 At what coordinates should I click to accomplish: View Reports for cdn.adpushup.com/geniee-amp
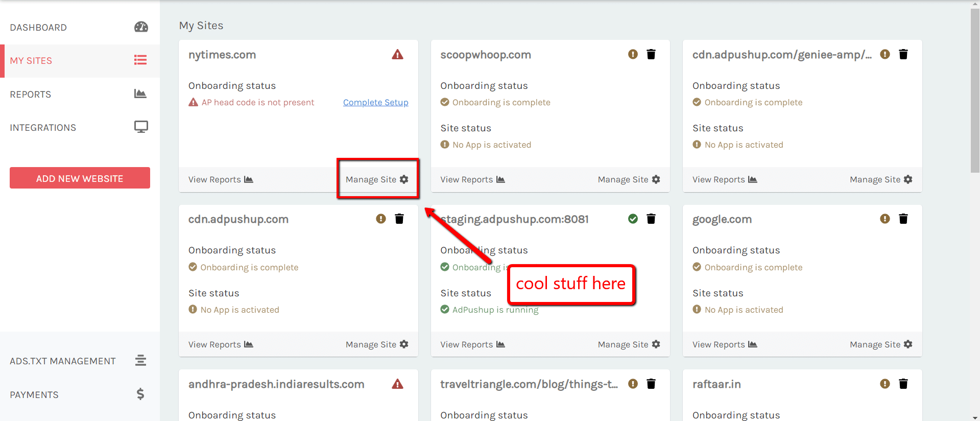coord(725,179)
